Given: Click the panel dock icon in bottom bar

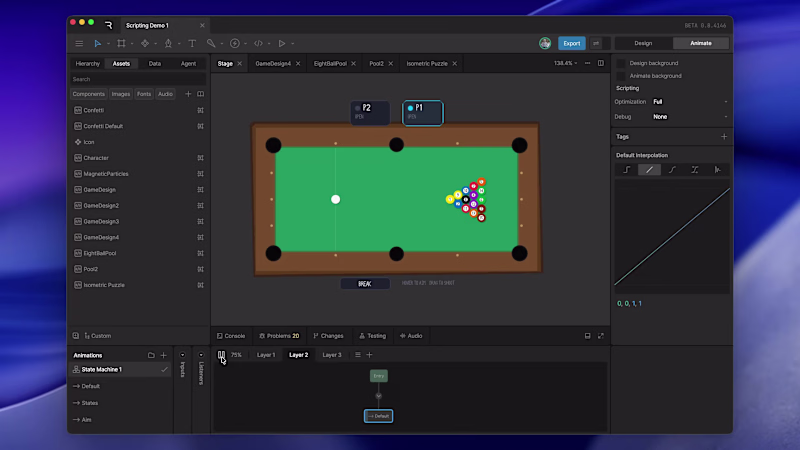Looking at the screenshot, I should tap(588, 336).
